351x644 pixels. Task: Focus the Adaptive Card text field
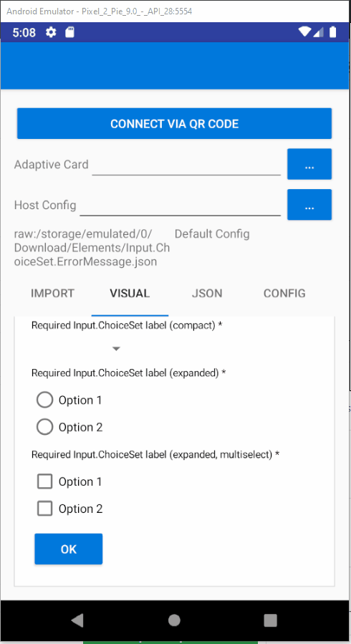pyautogui.click(x=186, y=165)
